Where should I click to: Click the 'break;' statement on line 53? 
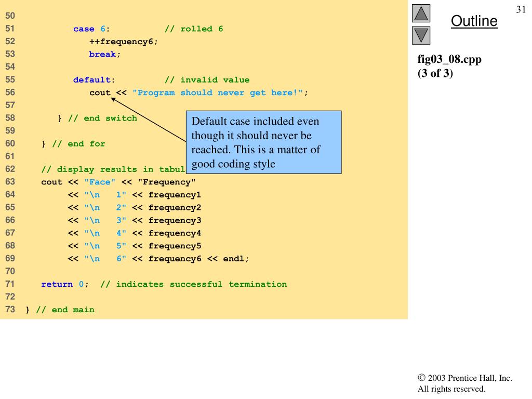pyautogui.click(x=104, y=54)
